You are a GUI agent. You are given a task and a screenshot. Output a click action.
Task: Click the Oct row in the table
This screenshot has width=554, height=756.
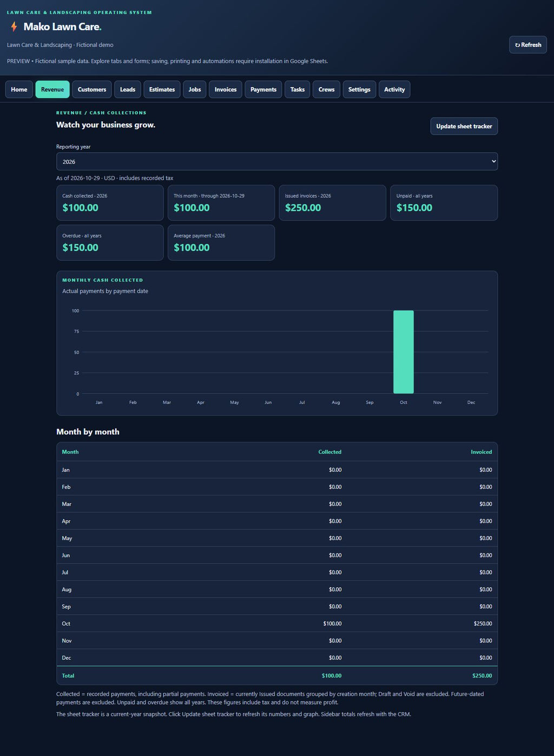tap(277, 623)
